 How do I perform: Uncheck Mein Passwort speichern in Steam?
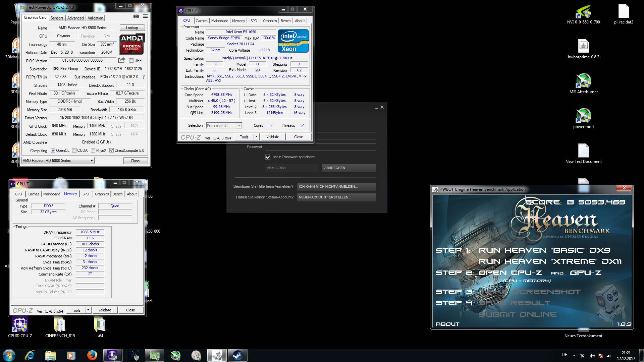click(268, 157)
